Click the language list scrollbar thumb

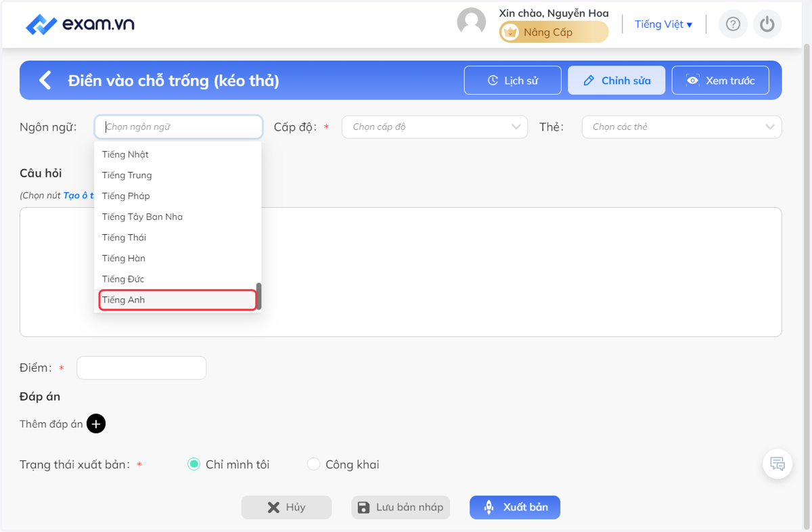[x=258, y=296]
